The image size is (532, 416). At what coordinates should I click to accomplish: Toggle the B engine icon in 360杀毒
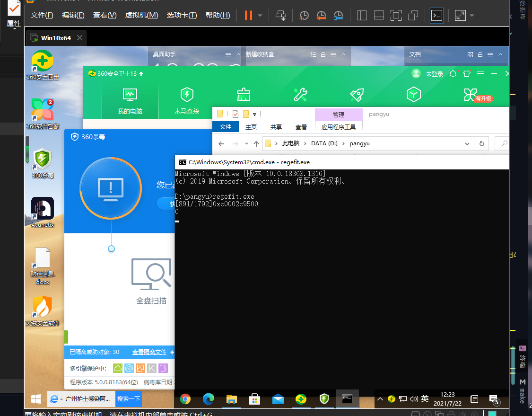coord(163,368)
